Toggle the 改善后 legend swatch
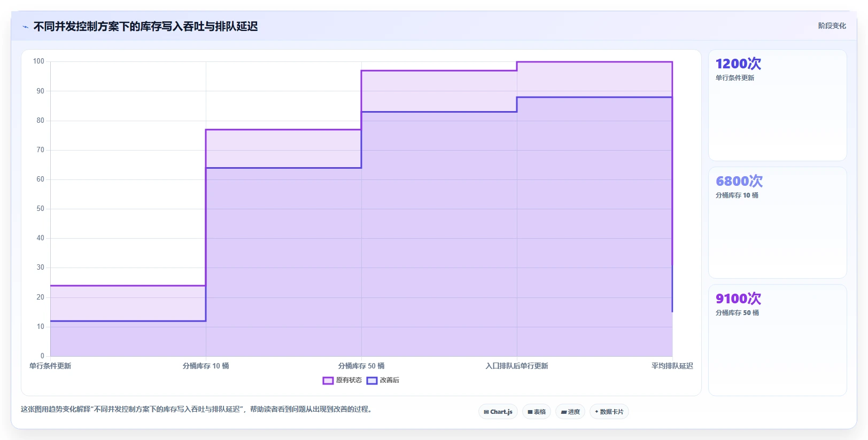Screen dimensions: 868x440 (372, 381)
